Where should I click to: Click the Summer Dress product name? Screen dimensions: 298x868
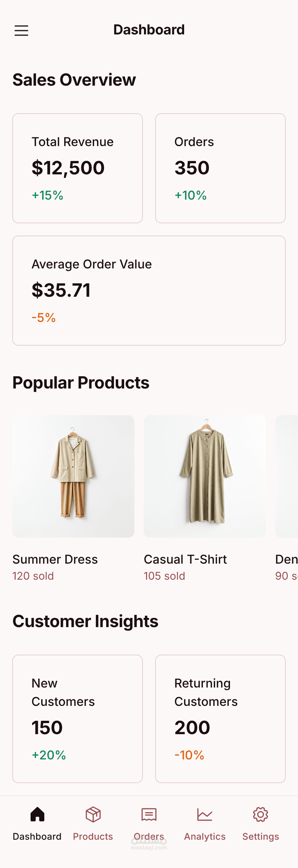point(55,559)
